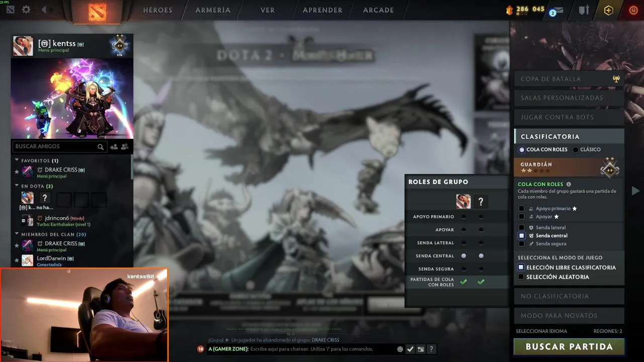The image size is (644, 362).
Task: Open the shards currency icon
Action: [x=509, y=10]
